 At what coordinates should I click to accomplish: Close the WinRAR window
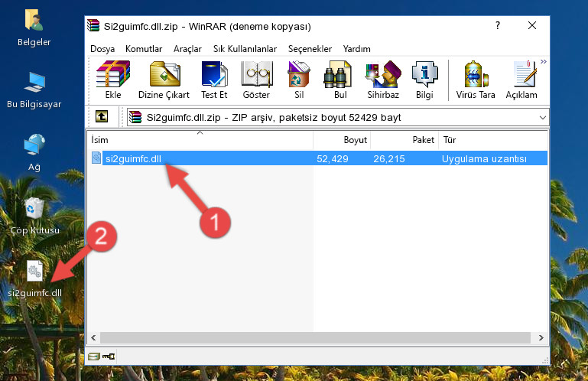coord(531,25)
